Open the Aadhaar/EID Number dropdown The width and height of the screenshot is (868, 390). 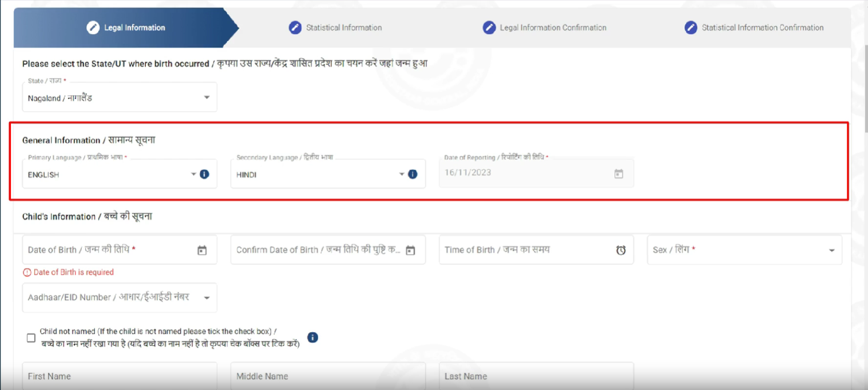coord(120,298)
